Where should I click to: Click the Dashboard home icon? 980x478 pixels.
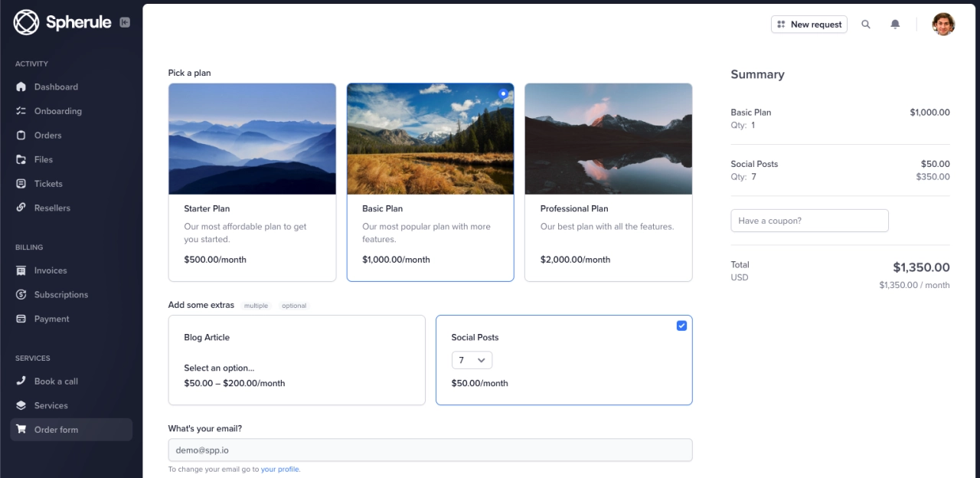coord(21,87)
